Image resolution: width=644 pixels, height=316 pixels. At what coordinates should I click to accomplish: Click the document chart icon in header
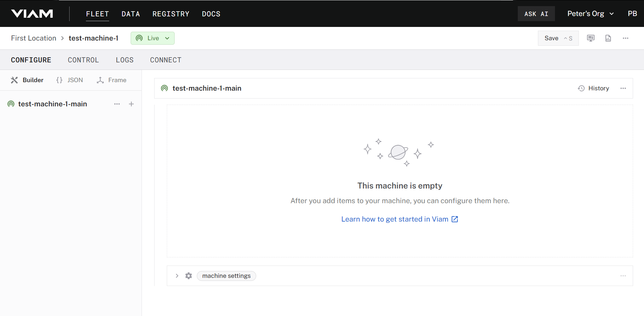pos(608,38)
